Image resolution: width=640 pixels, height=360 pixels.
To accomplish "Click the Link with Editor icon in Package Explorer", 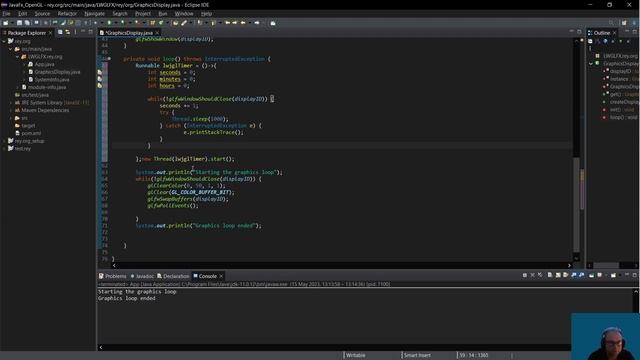I will [68, 32].
